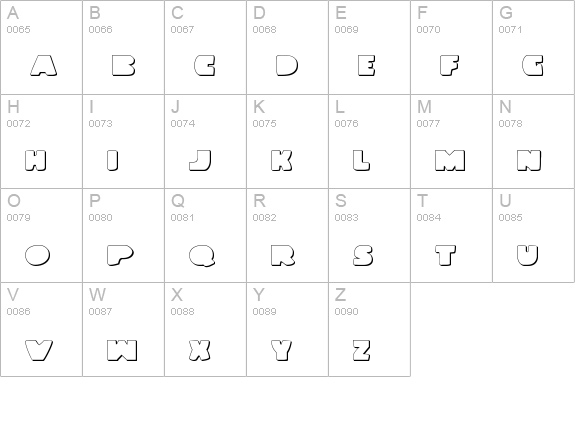The image size is (575, 421).
Task: Pick the letter R glyph cell
Action: pos(288,235)
